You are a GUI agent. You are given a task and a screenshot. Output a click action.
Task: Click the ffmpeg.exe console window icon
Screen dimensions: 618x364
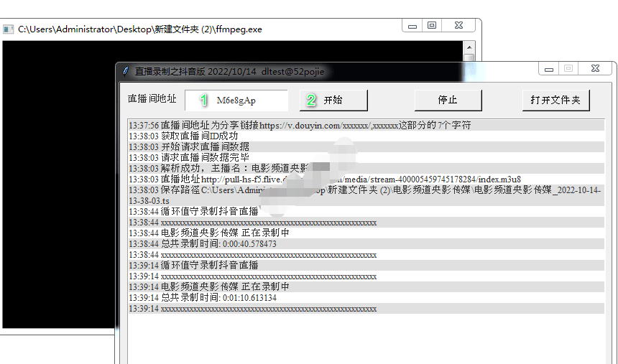(x=9, y=29)
